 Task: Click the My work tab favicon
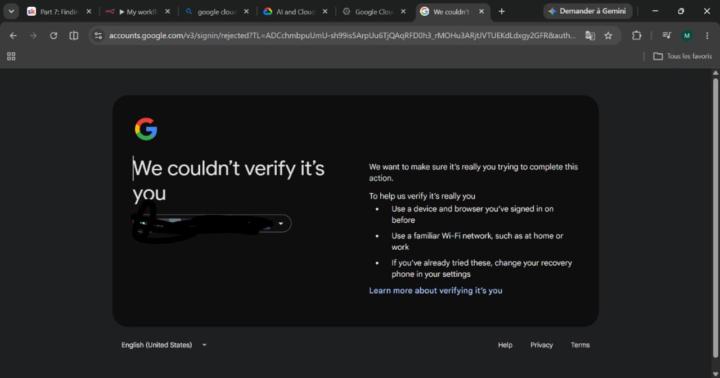tap(109, 11)
